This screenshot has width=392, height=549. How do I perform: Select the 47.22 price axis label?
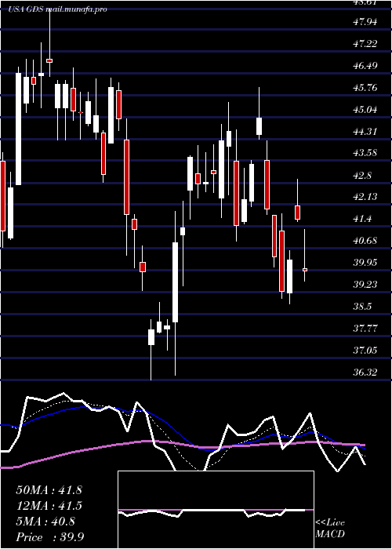point(365,44)
